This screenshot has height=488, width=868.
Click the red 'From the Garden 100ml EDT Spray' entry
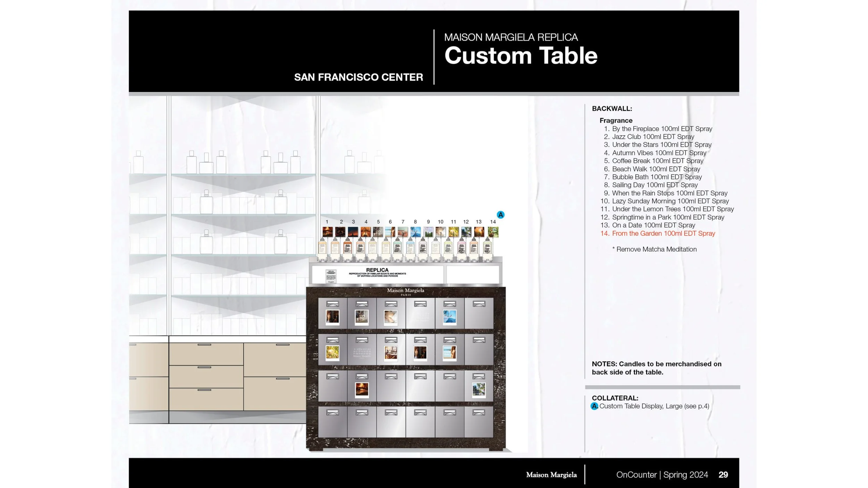(663, 234)
